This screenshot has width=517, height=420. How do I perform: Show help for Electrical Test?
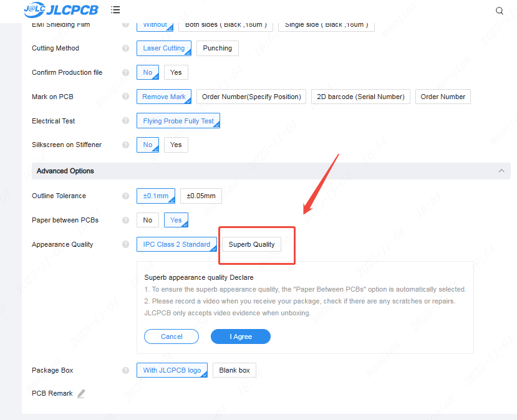point(125,121)
